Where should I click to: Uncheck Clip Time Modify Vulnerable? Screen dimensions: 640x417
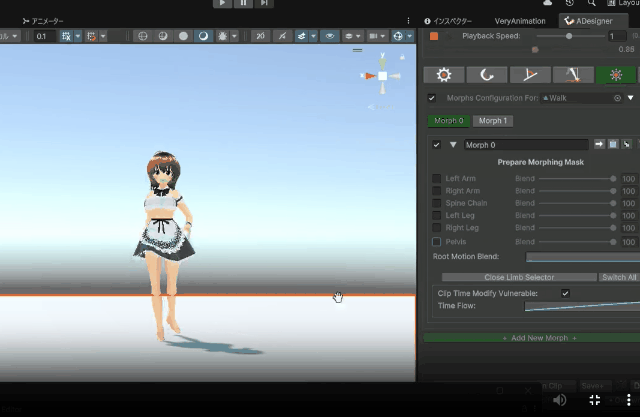566,293
